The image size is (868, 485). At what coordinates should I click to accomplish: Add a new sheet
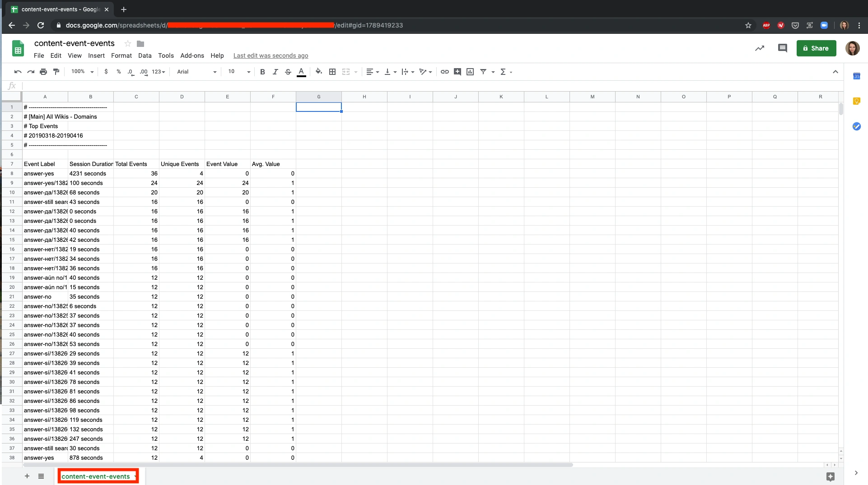(27, 476)
